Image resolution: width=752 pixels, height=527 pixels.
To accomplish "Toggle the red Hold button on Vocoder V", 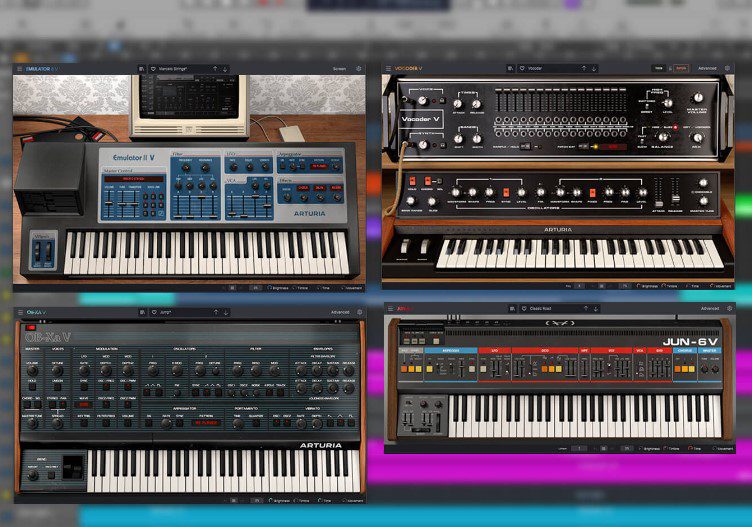I will point(412,181).
